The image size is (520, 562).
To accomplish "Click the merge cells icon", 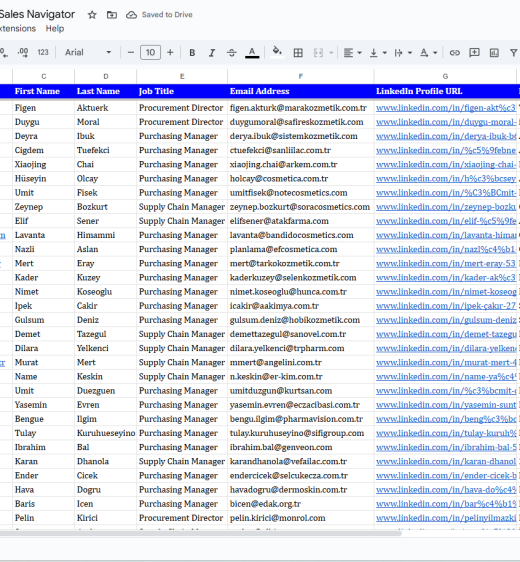I will click(x=318, y=53).
